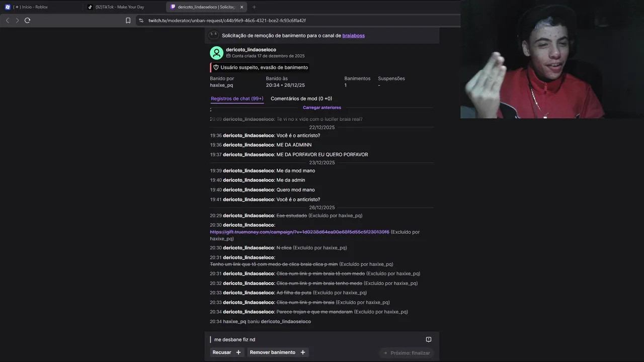Click the browser back arrow
This screenshot has width=644, height=362.
7,21
